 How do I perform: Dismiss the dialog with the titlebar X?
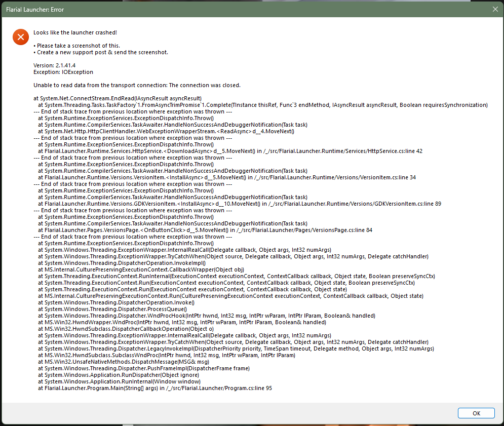(x=495, y=9)
